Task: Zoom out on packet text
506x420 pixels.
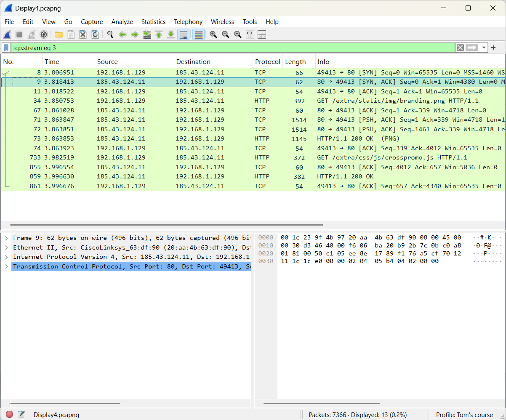Action: tap(226, 35)
